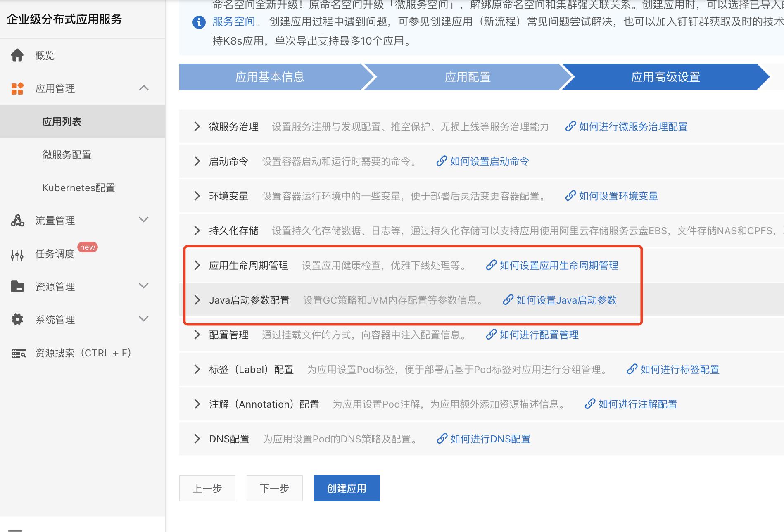Click the 下一步 button
784x532 pixels.
275,488
